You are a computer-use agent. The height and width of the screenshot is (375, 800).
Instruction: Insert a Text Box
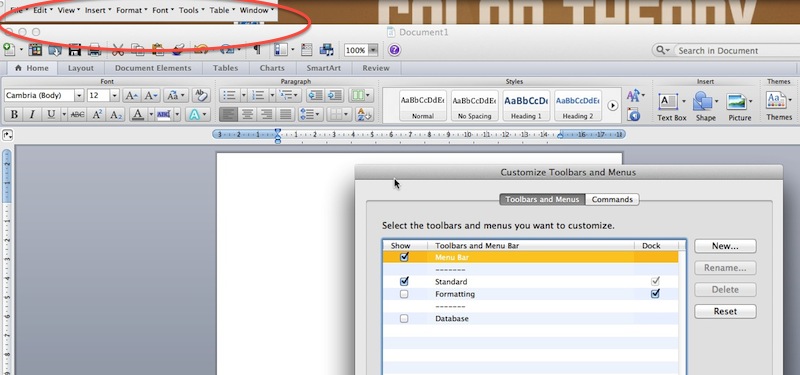click(x=671, y=107)
